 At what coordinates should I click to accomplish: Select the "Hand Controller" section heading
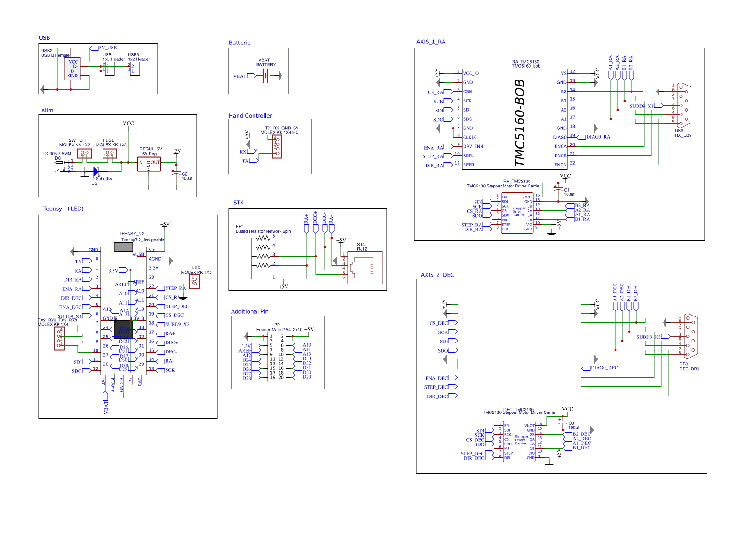coord(250,116)
